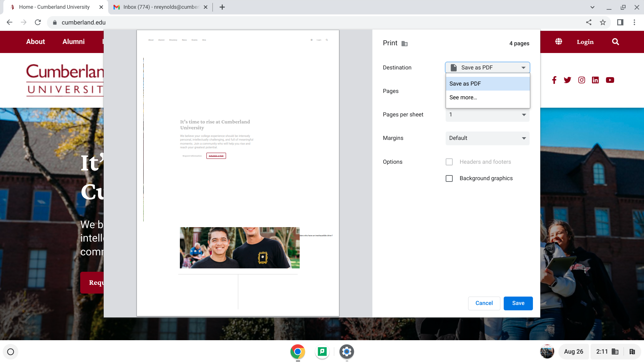Open Cumberland's YouTube social icon
Screen dimensions: 644x362
tap(610, 80)
